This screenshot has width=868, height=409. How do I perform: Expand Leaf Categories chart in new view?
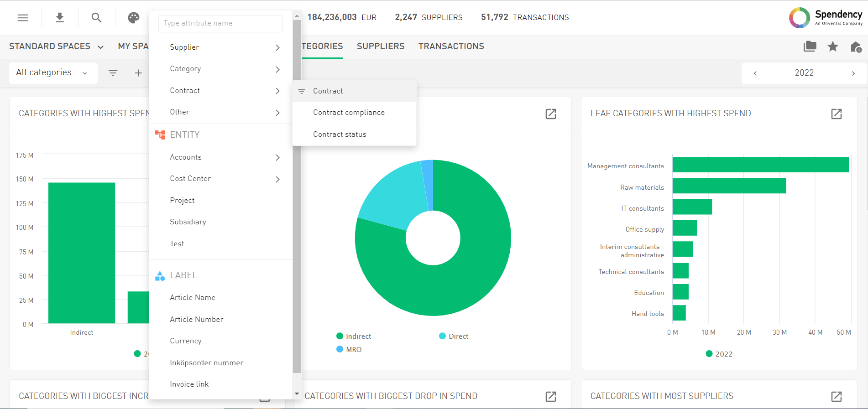836,114
